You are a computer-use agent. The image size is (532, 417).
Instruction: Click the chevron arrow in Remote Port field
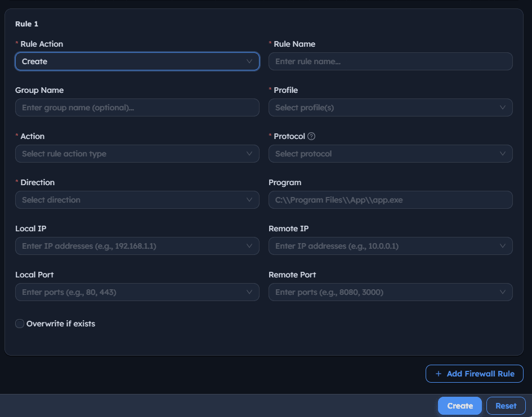pyautogui.click(x=503, y=292)
